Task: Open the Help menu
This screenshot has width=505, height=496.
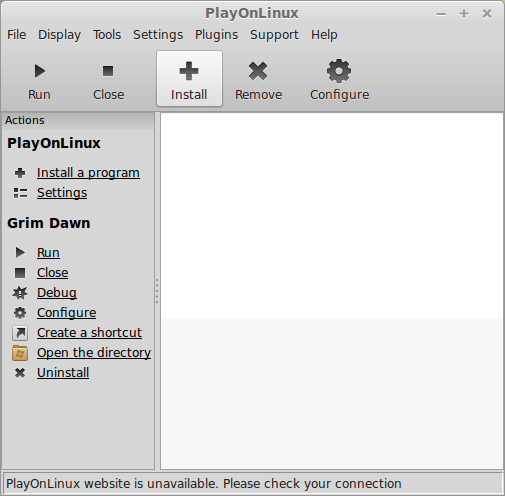Action: (324, 35)
